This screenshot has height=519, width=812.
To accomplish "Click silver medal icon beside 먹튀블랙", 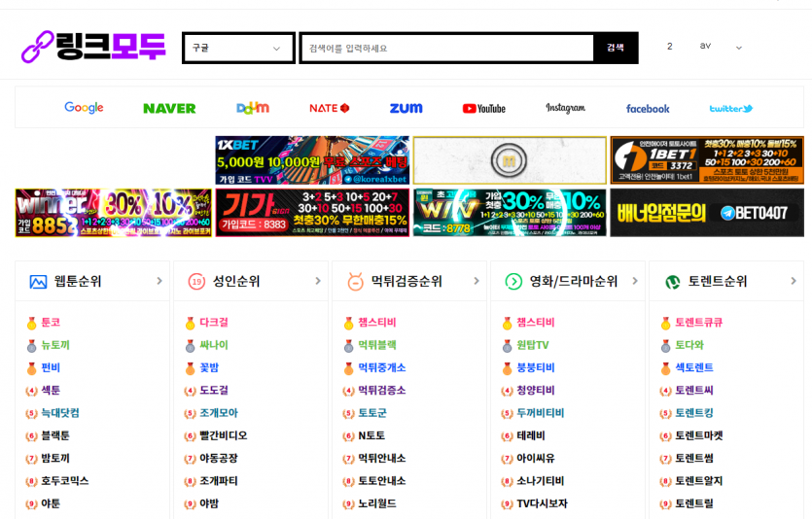I will (348, 346).
